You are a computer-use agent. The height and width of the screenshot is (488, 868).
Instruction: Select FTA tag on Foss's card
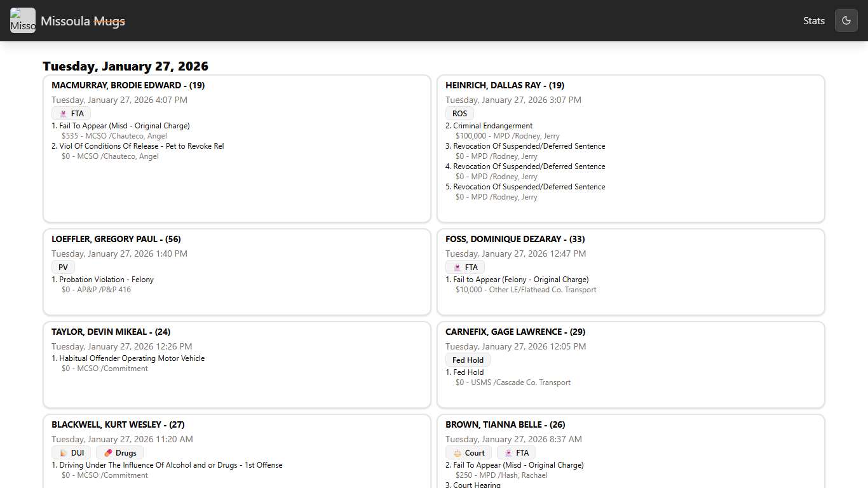tap(465, 268)
